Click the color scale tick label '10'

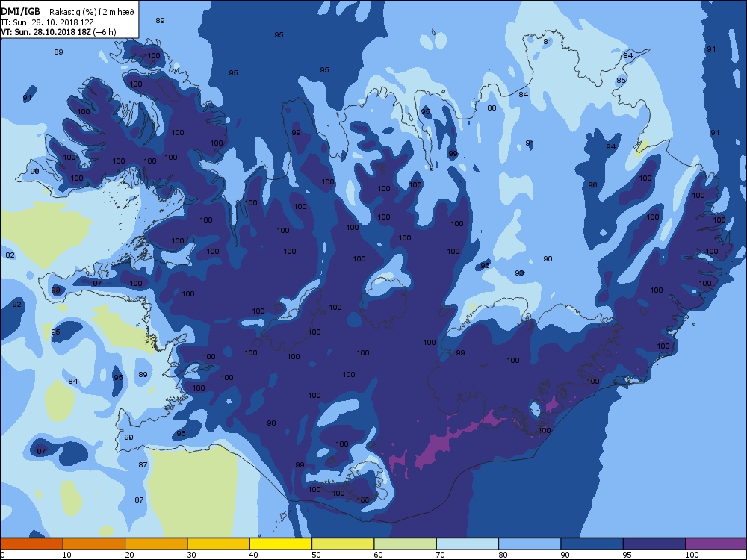66,555
